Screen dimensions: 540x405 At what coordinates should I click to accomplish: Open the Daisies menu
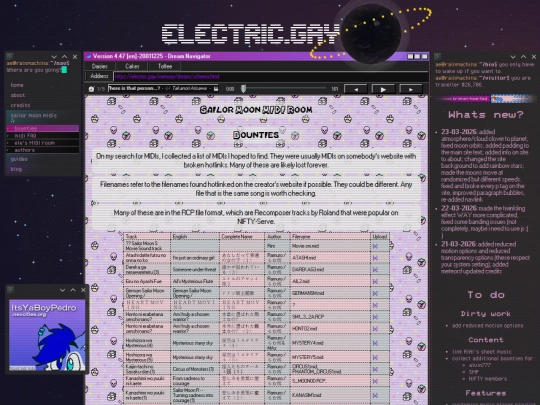point(100,66)
